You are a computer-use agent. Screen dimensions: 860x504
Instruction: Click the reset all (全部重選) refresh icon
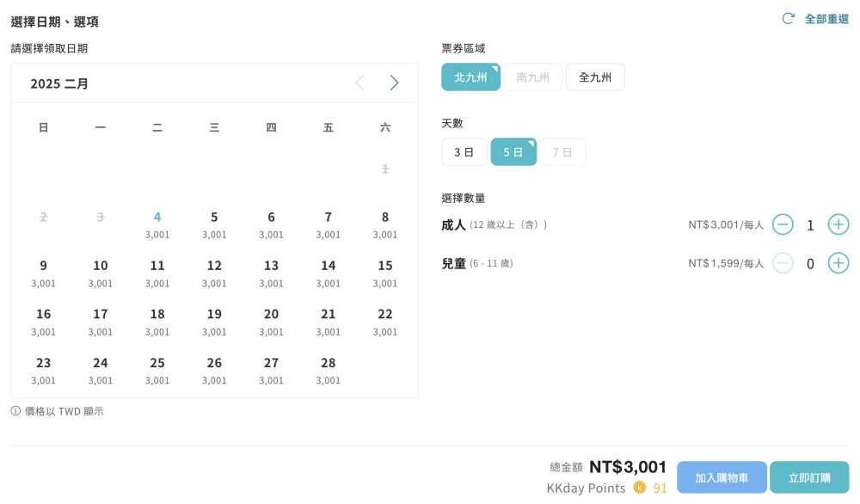pos(788,19)
